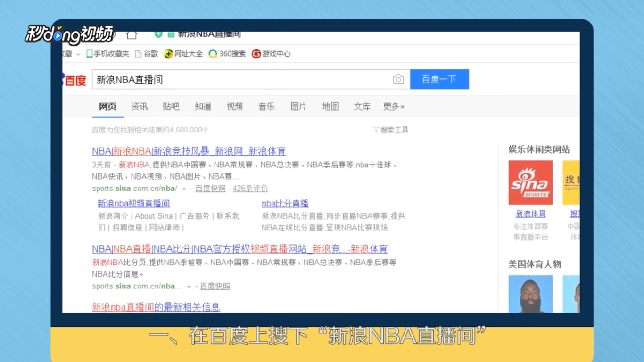Open result NBA|新浪NBA|新浪竞技风暴
Screen dimensions: 644x362
[189, 151]
